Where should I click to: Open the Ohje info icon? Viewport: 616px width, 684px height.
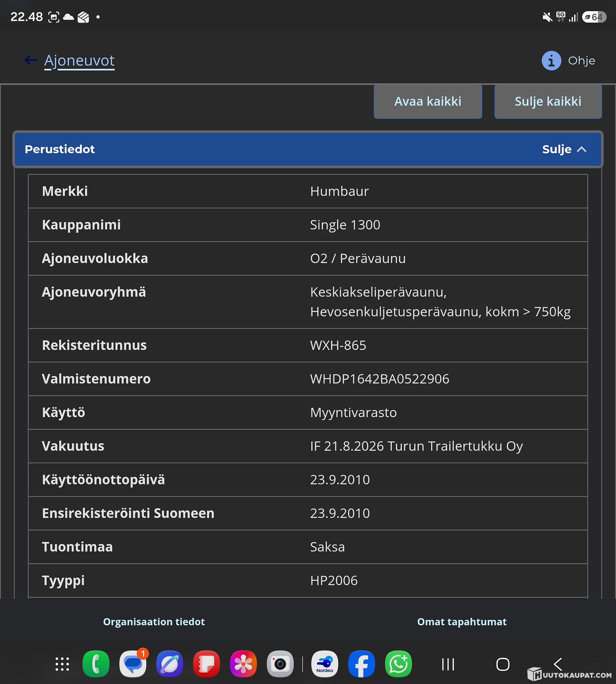(x=551, y=60)
